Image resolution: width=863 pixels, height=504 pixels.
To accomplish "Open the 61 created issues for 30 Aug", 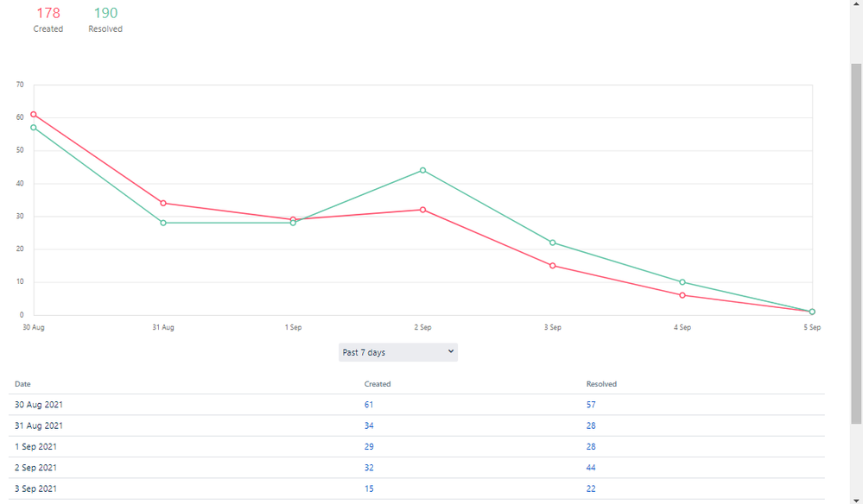I will click(x=368, y=405).
